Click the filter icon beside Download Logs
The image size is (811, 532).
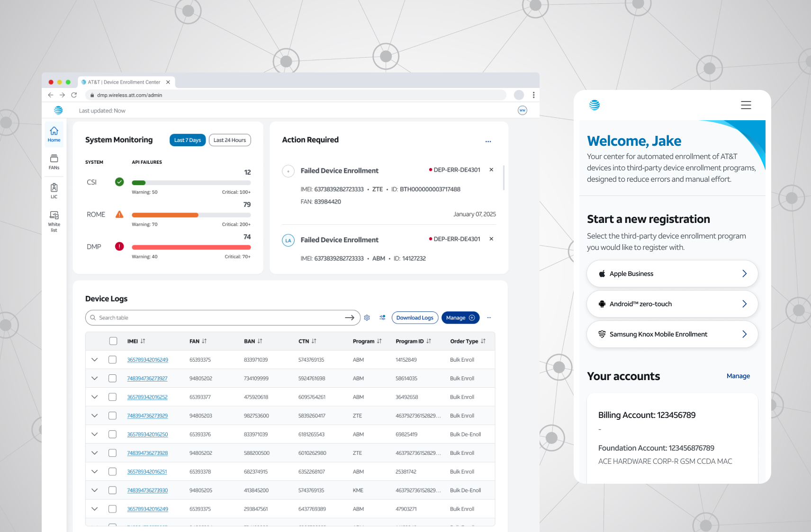click(382, 318)
